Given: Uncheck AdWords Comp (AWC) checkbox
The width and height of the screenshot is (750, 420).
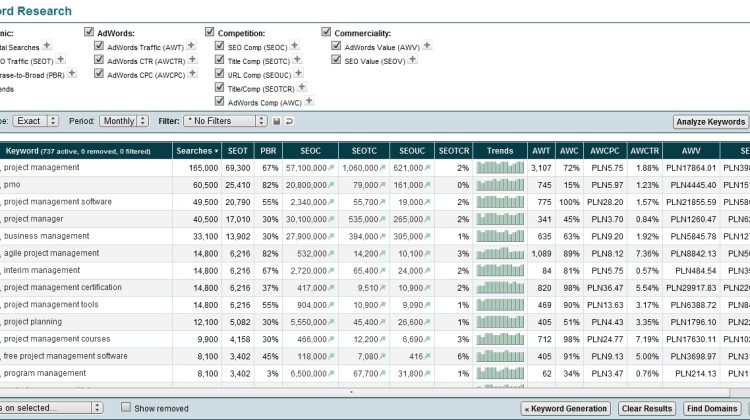Looking at the screenshot, I should (220, 101).
